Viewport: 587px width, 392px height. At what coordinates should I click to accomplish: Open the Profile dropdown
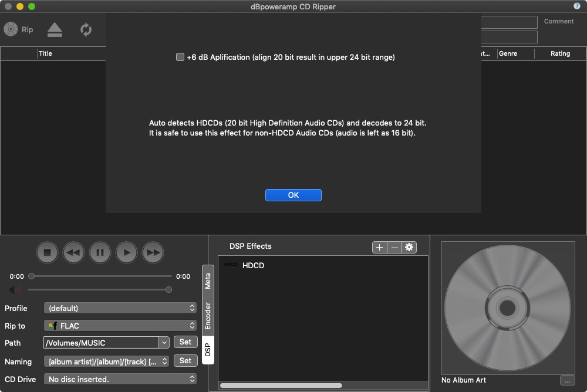[x=120, y=308]
